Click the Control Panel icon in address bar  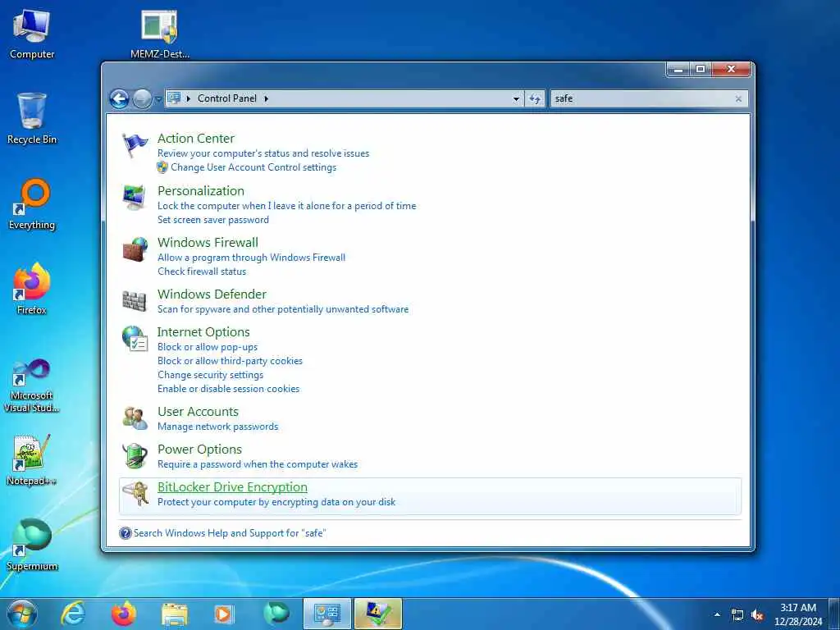[x=174, y=98]
